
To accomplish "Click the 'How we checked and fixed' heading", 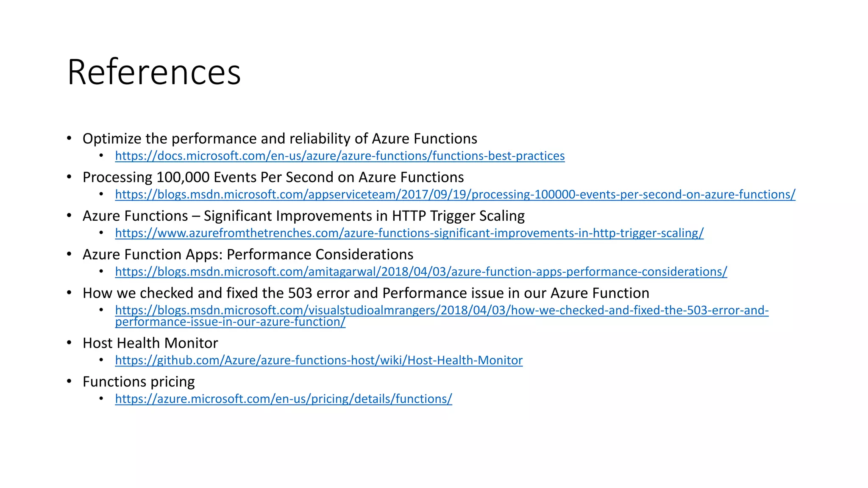I will (x=366, y=293).
